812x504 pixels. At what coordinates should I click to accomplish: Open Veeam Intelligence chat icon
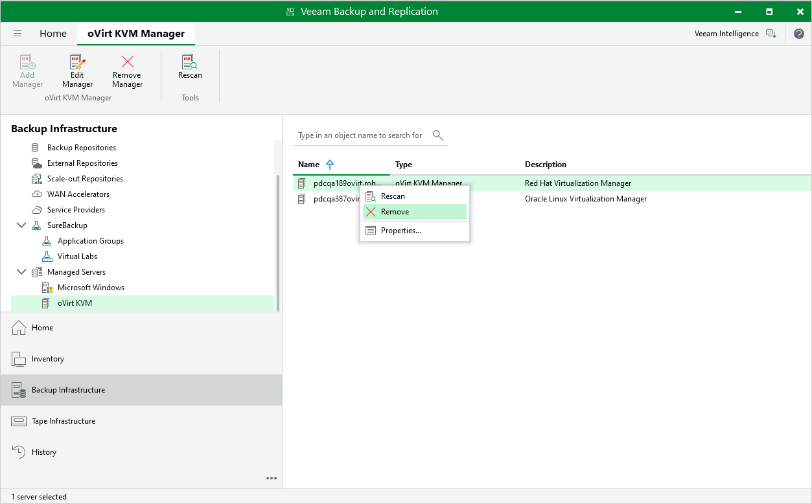click(771, 33)
